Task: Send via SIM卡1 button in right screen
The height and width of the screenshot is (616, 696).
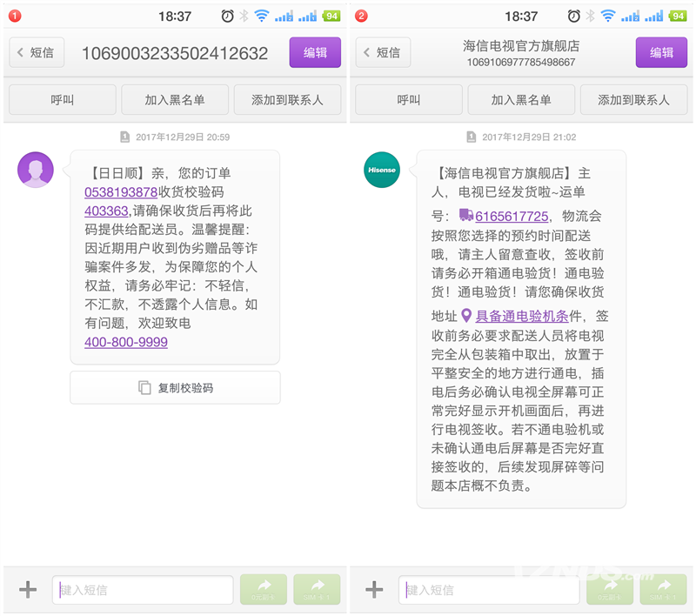Action: [663, 589]
